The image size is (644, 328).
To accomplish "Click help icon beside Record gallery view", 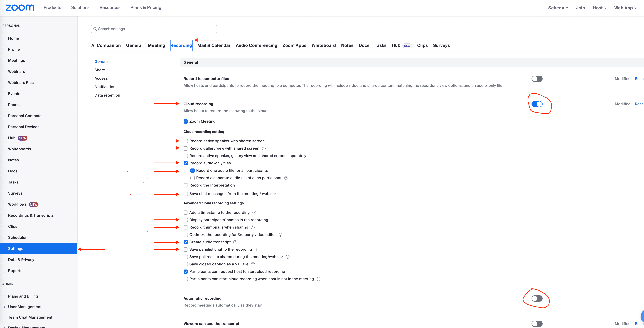I will 264,148.
